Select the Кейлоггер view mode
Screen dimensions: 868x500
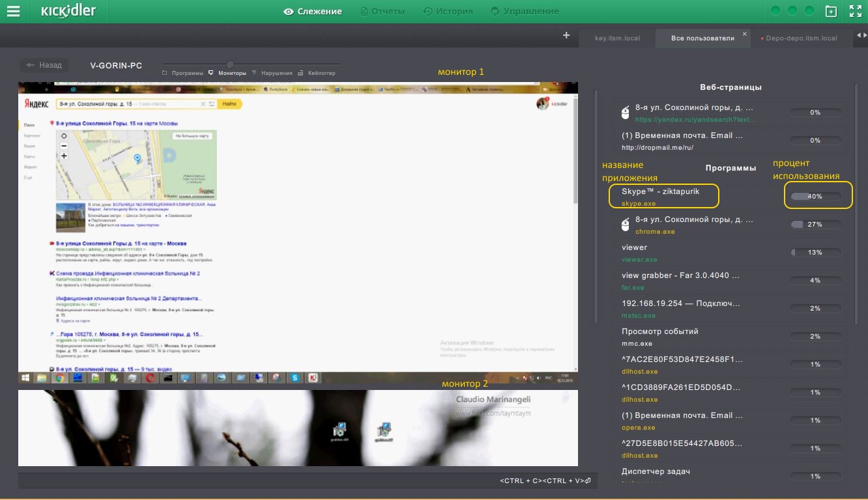(317, 73)
